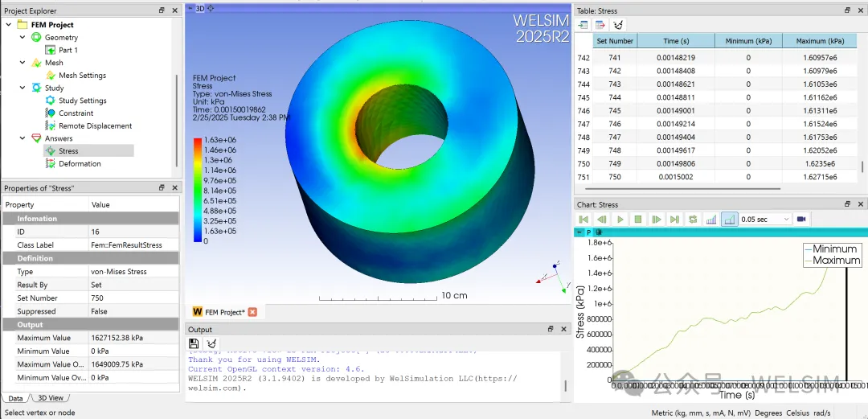This screenshot has height=419, width=868.
Task: Click the Result By value Set
Action: click(134, 285)
